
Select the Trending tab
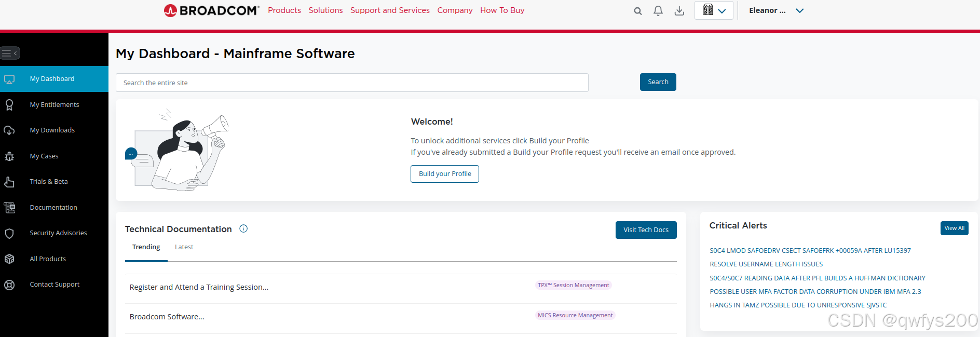146,247
